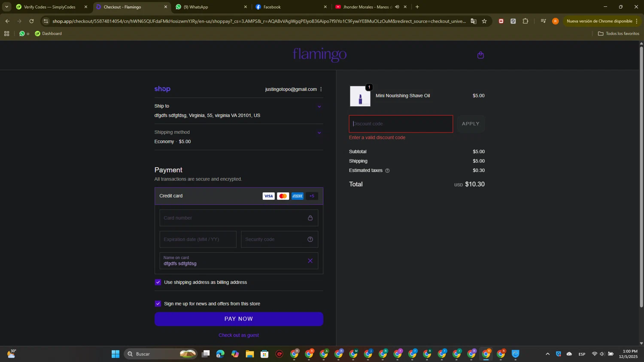
Task: Click the Mini Nourishing Shave Oil thumbnail
Action: [360, 96]
